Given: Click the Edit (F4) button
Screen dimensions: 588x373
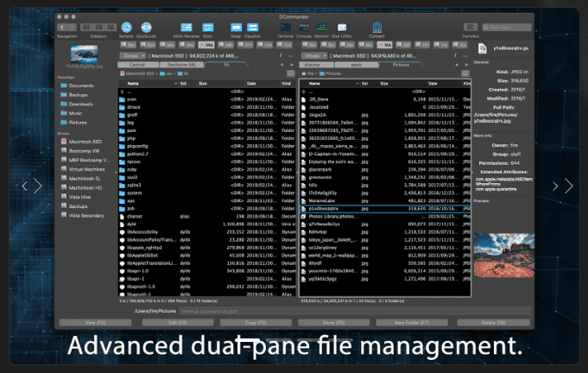Looking at the screenshot, I should point(178,322).
